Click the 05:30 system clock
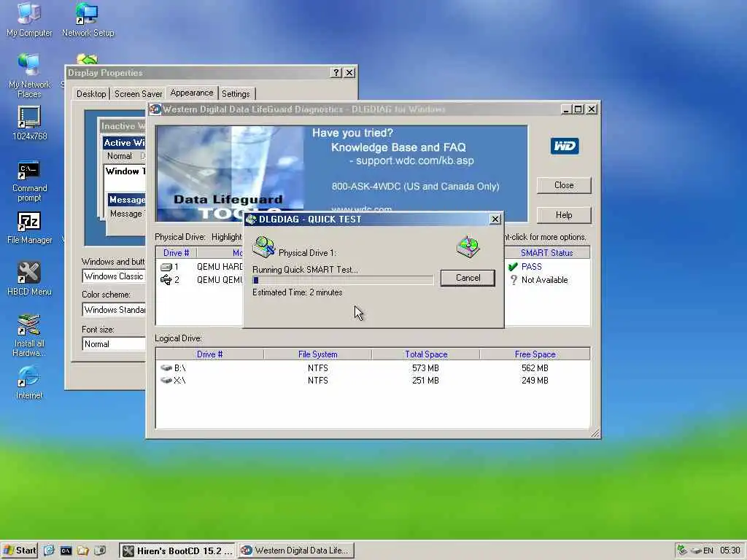 click(x=730, y=551)
